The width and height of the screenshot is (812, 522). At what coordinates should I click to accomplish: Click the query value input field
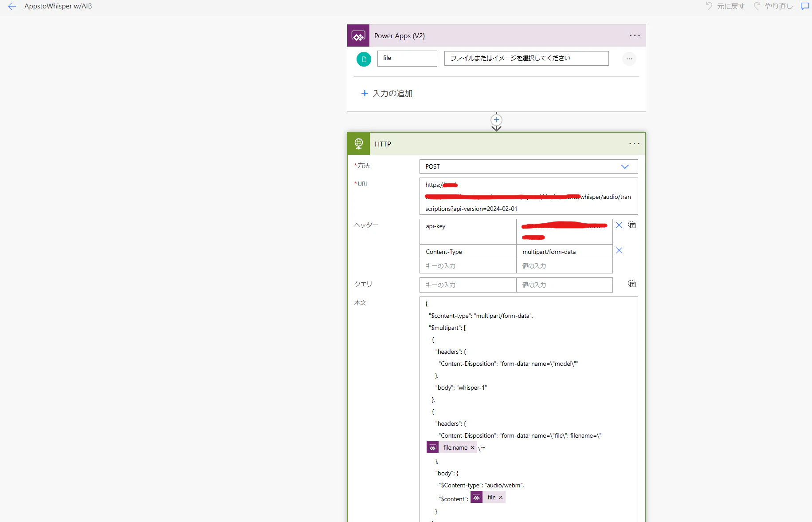(x=565, y=285)
